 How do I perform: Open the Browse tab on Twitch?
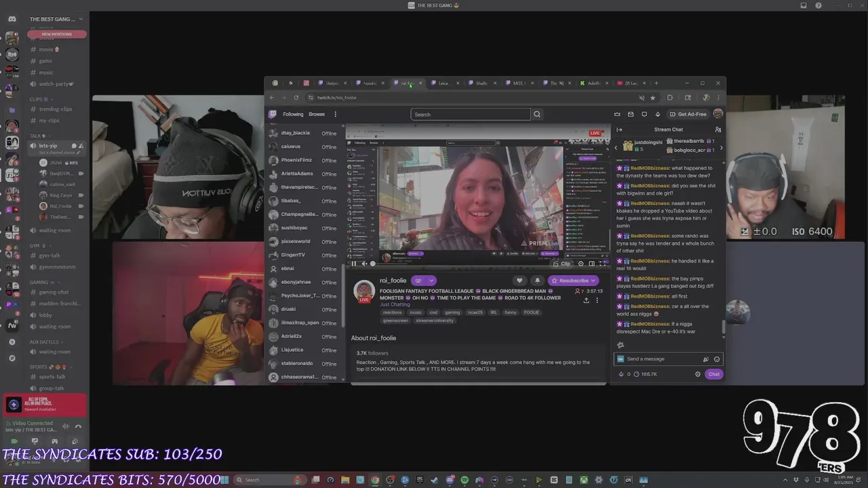coord(317,114)
